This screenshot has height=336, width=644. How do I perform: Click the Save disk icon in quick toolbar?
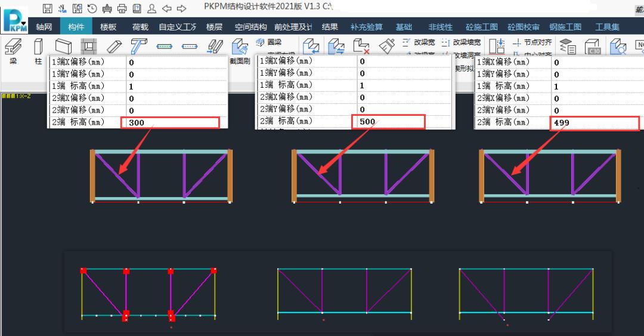coord(47,8)
